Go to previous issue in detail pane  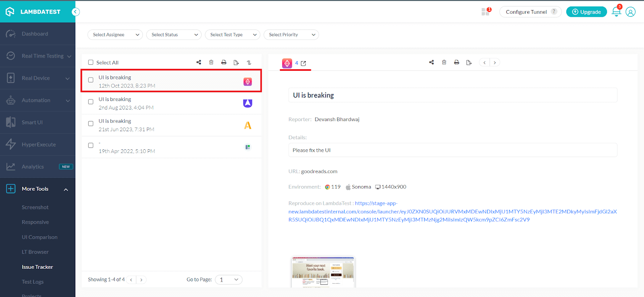tap(484, 62)
